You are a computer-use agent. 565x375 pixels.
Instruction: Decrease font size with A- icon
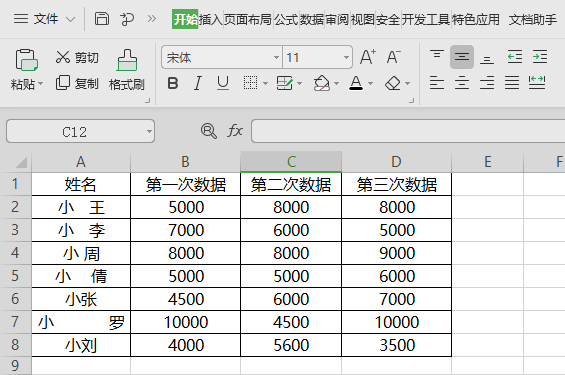tap(393, 57)
